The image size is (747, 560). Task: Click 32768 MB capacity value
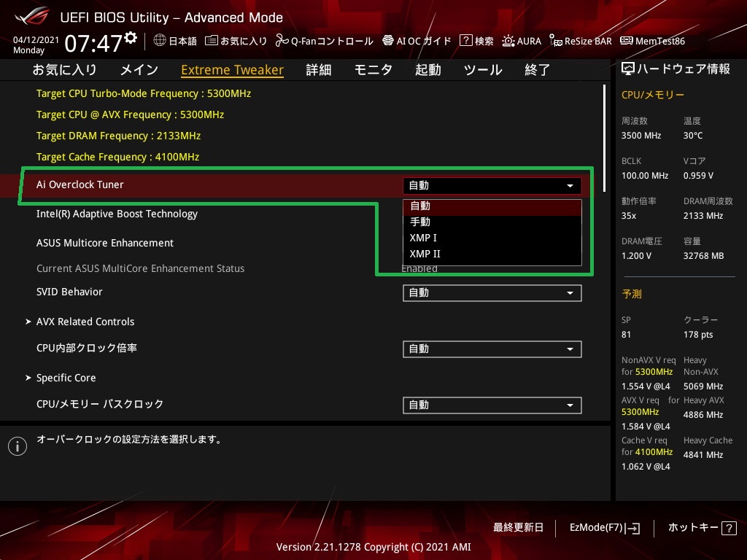704,256
